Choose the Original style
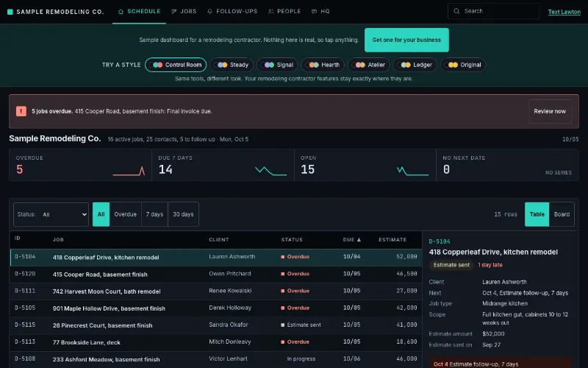 463,65
